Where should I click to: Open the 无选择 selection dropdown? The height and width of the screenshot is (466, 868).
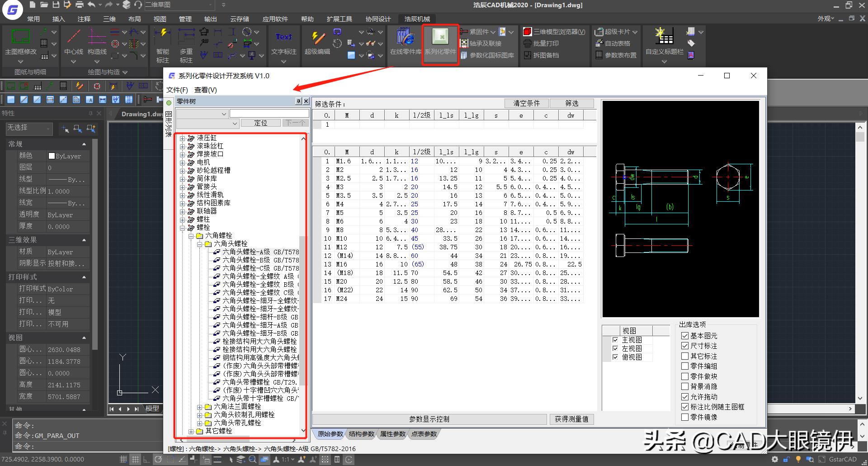(29, 128)
